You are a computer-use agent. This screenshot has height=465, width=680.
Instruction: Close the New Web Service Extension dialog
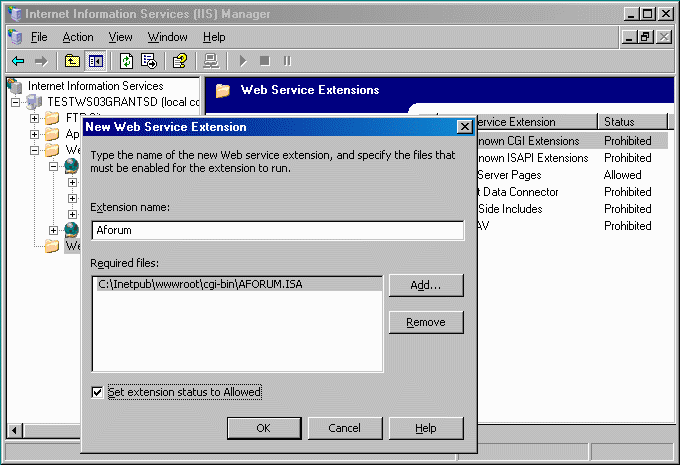pyautogui.click(x=464, y=127)
